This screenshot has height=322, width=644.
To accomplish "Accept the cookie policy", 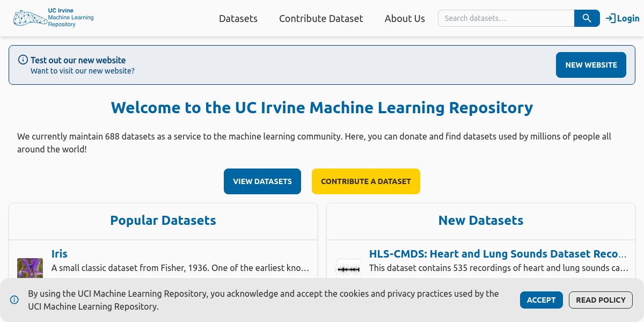I will click(x=541, y=300).
